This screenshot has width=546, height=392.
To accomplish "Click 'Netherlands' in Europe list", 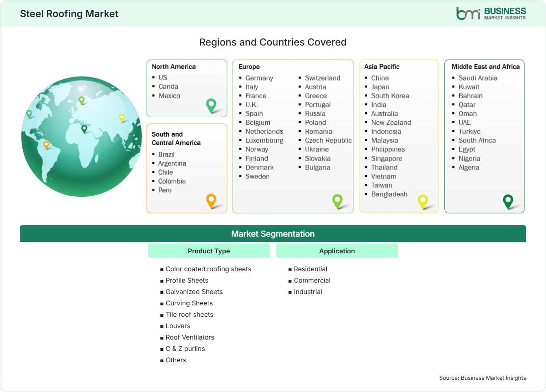I will (x=264, y=131).
